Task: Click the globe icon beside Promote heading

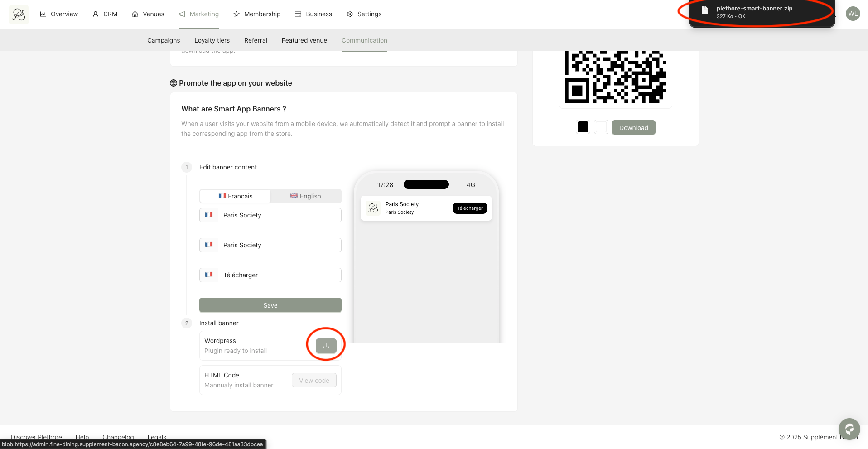Action: [174, 83]
